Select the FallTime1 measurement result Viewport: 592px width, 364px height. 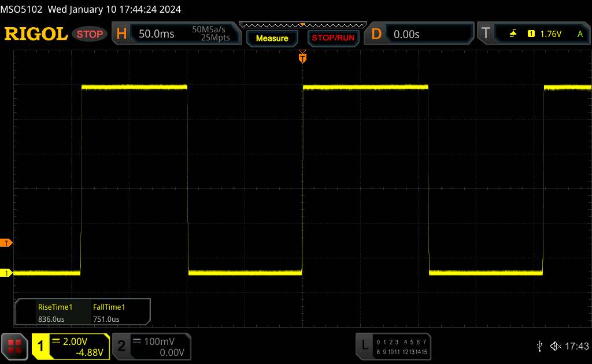pyautogui.click(x=109, y=313)
